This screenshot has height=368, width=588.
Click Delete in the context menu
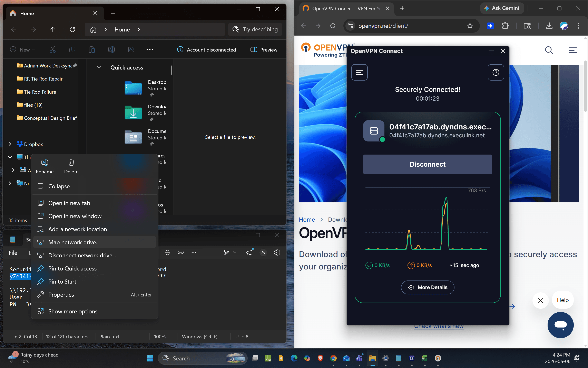[x=71, y=166]
